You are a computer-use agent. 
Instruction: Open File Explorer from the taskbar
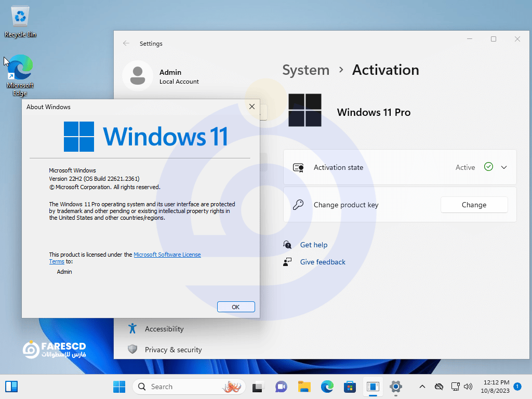[x=304, y=387]
